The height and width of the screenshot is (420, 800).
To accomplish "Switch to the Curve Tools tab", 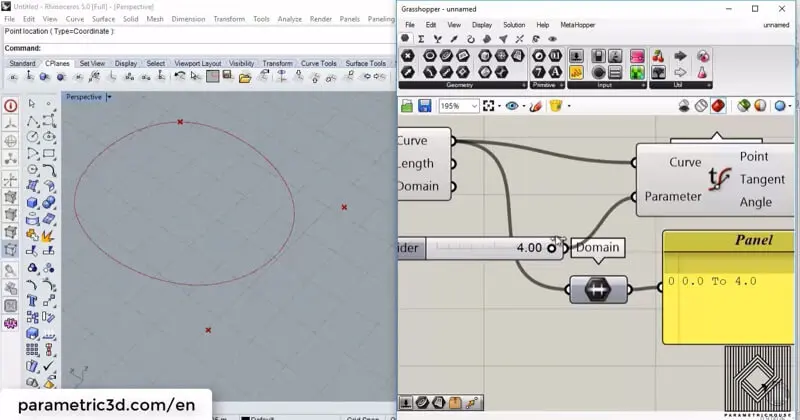I will point(319,63).
